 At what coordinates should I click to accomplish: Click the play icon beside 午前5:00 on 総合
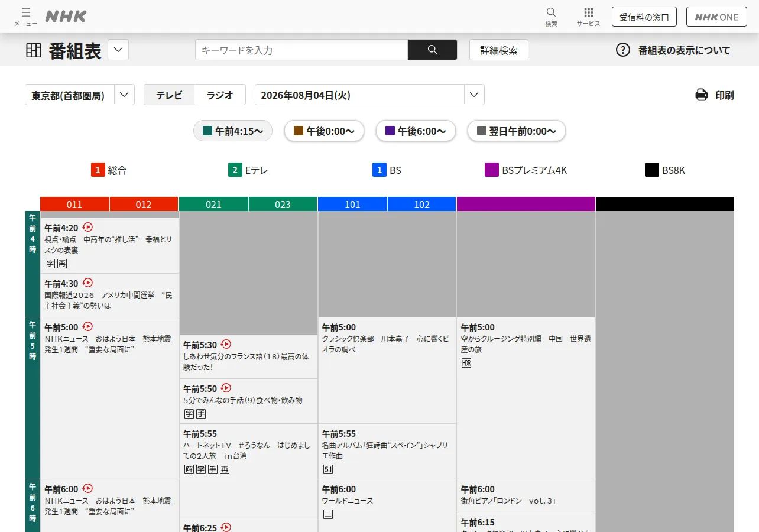tap(87, 326)
